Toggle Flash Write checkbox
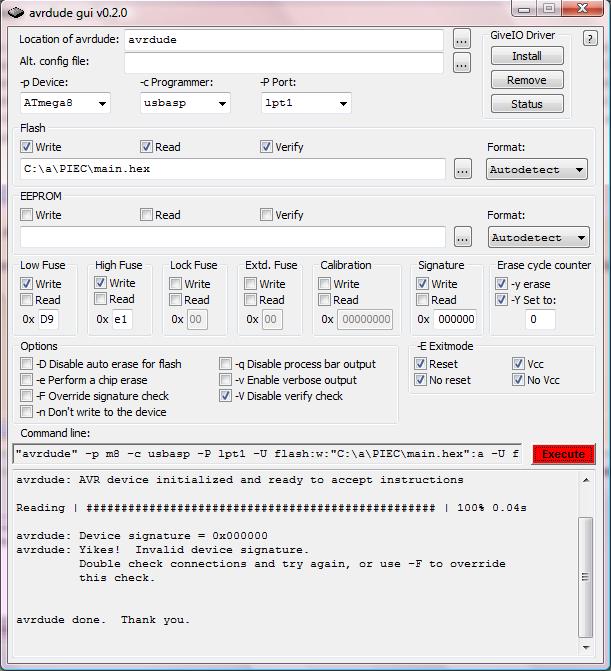The height and width of the screenshot is (671, 611). [26, 147]
